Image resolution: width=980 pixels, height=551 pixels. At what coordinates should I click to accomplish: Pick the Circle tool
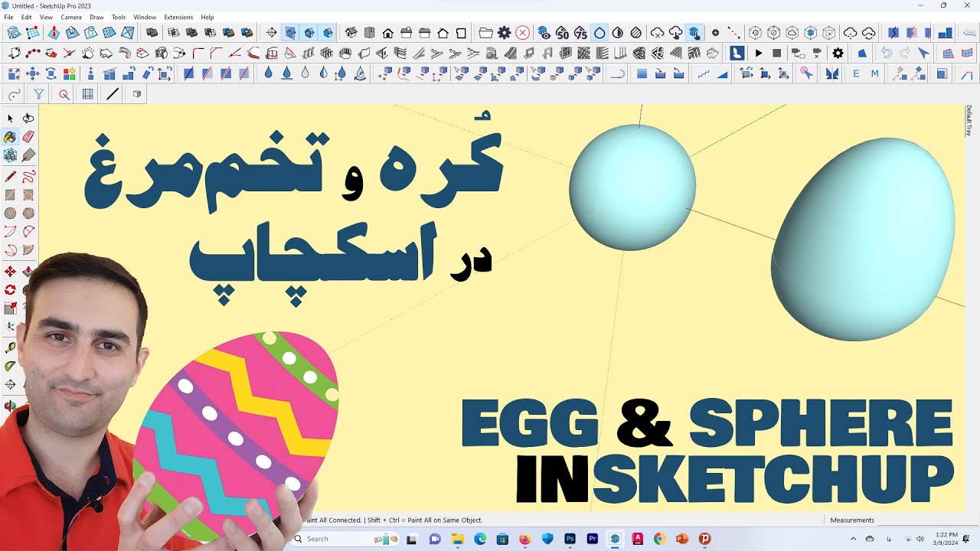coord(10,214)
